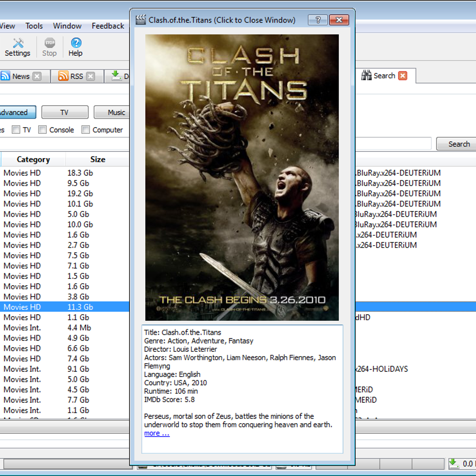The width and height of the screenshot is (476, 476).
Task: Select the 3.8 Gb row
Action: tap(65, 297)
